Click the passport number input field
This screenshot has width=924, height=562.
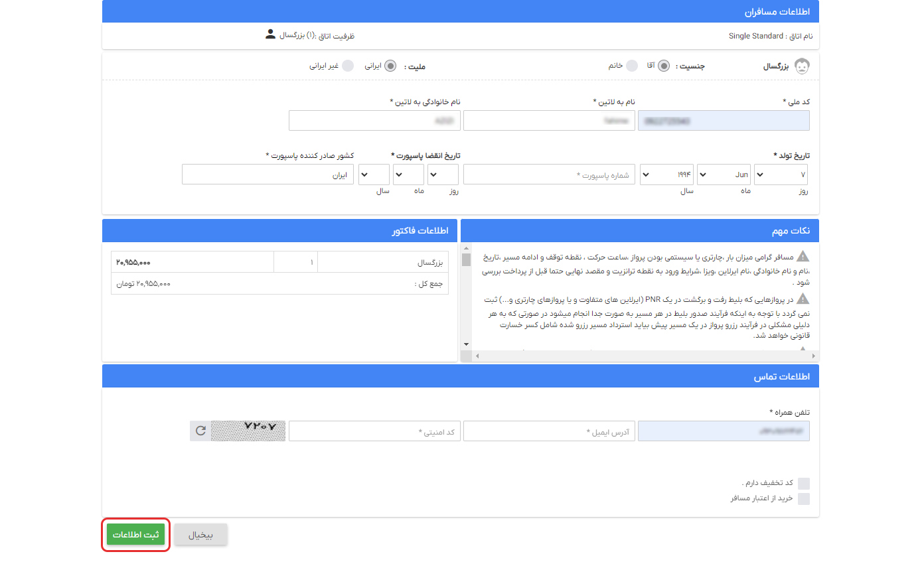[549, 174]
